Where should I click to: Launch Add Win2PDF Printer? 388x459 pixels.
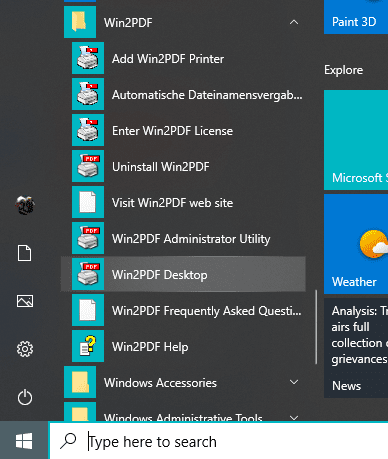tap(183, 58)
